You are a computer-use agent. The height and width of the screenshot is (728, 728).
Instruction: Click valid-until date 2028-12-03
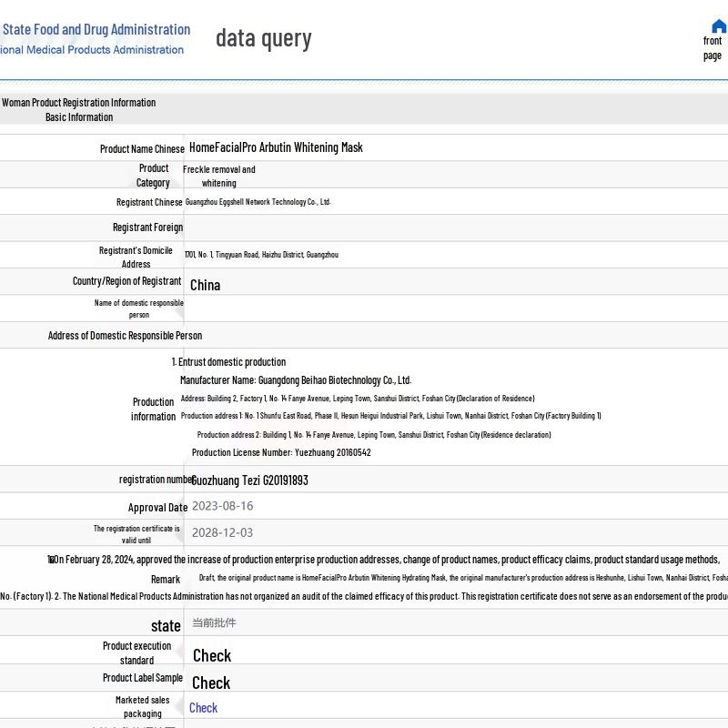coord(222,532)
